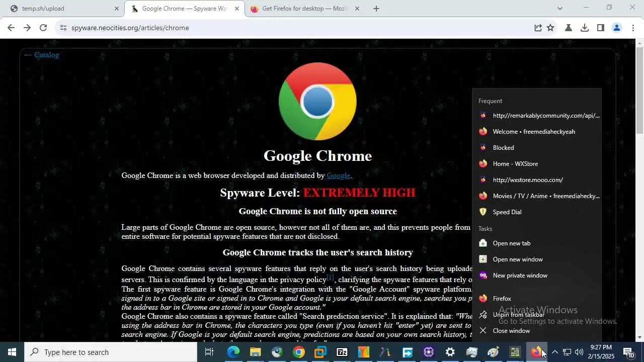
Task: Show hidden system tray icons
Action: [x=554, y=352]
